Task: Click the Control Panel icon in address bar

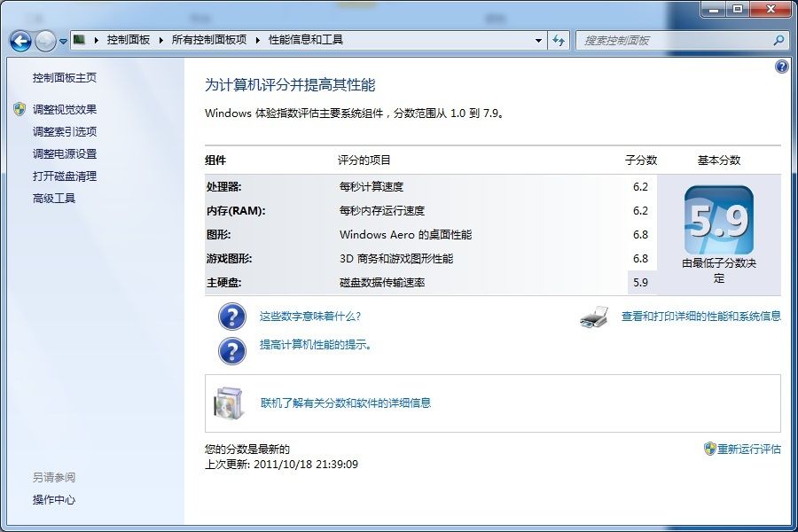Action: (79, 40)
